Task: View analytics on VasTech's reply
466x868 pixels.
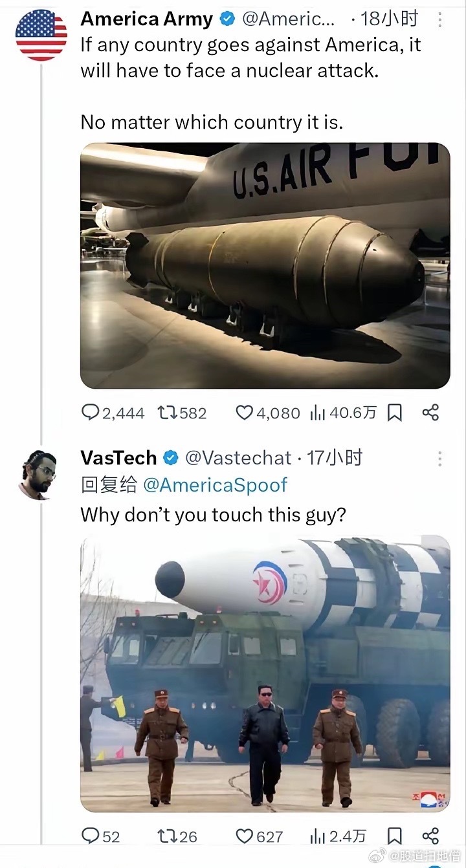Action: tap(318, 836)
